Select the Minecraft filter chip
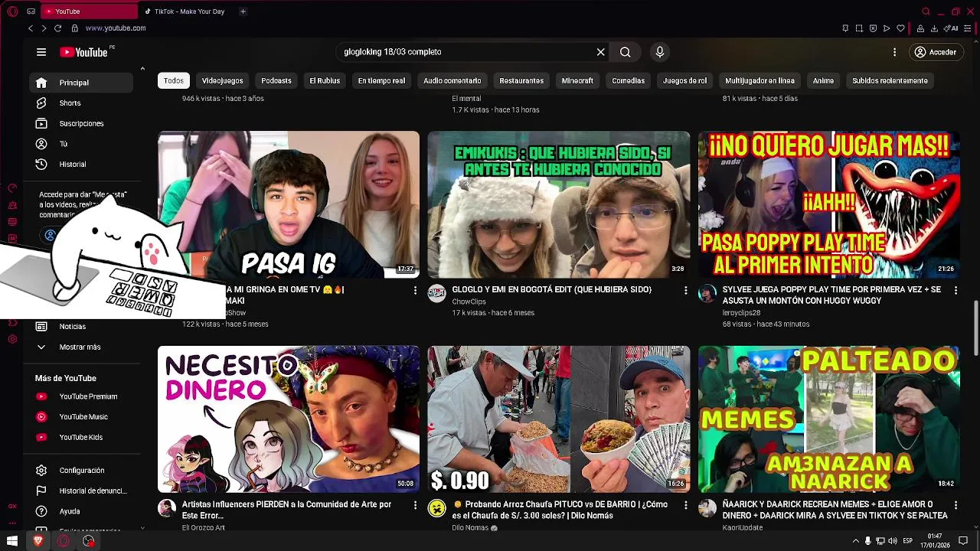 click(577, 80)
